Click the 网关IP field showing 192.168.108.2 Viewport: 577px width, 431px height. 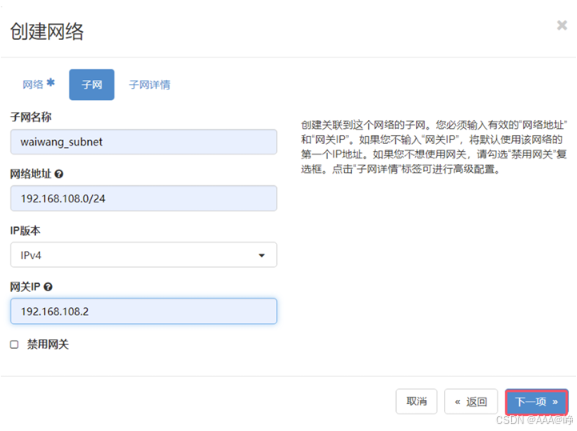tap(144, 311)
